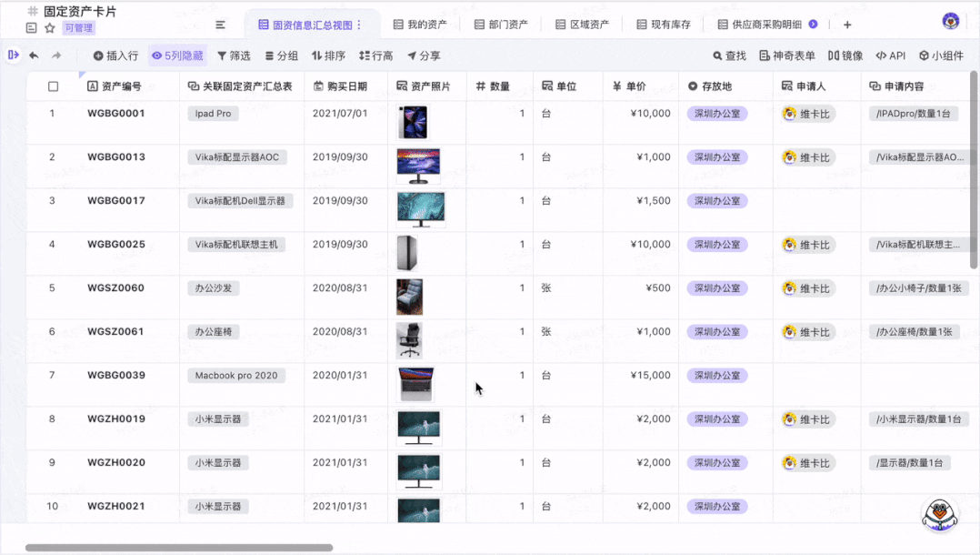Open the view list icon
Screen dimensions: 980x555
click(x=220, y=25)
